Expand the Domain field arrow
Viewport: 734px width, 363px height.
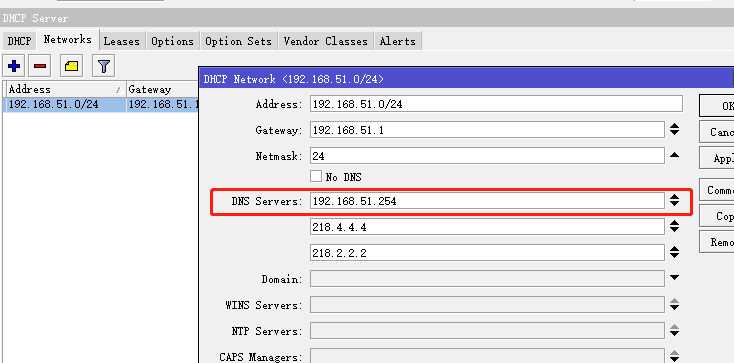tap(674, 278)
